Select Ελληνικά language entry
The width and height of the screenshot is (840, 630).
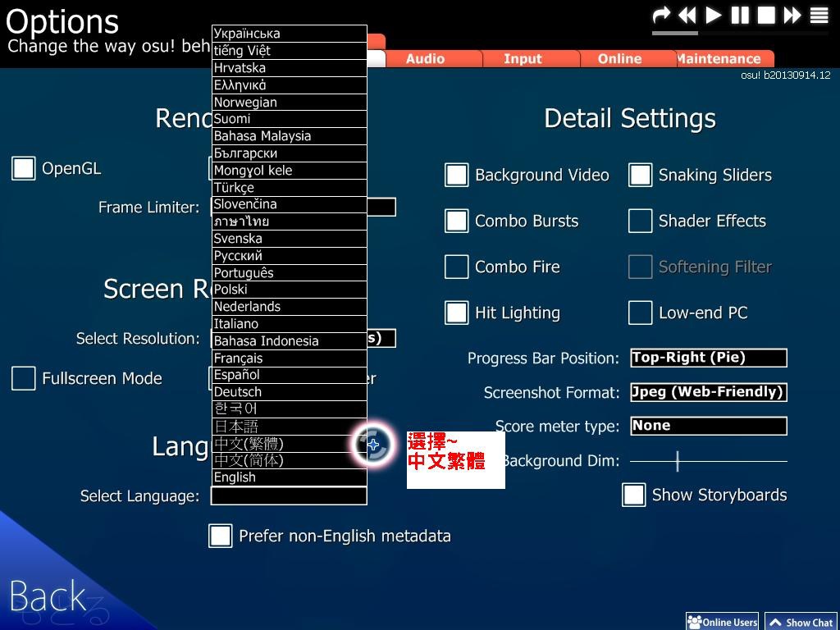click(x=290, y=84)
